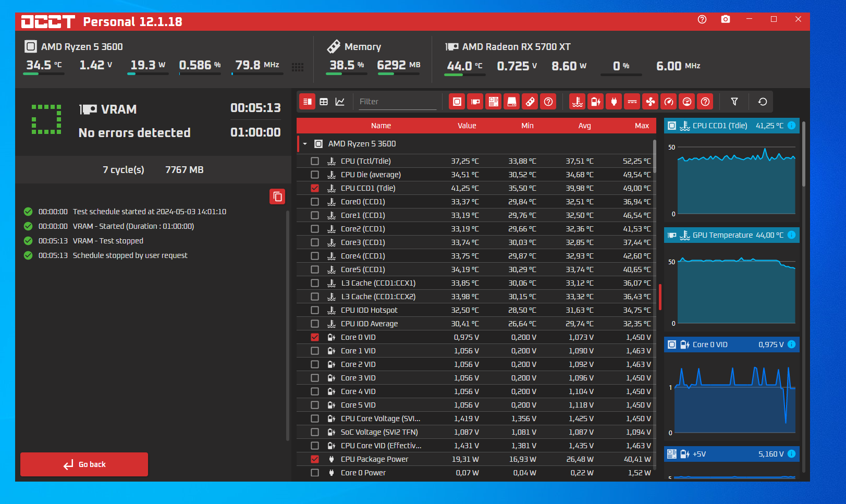Focus the sensor Filter text field

[x=397, y=102]
